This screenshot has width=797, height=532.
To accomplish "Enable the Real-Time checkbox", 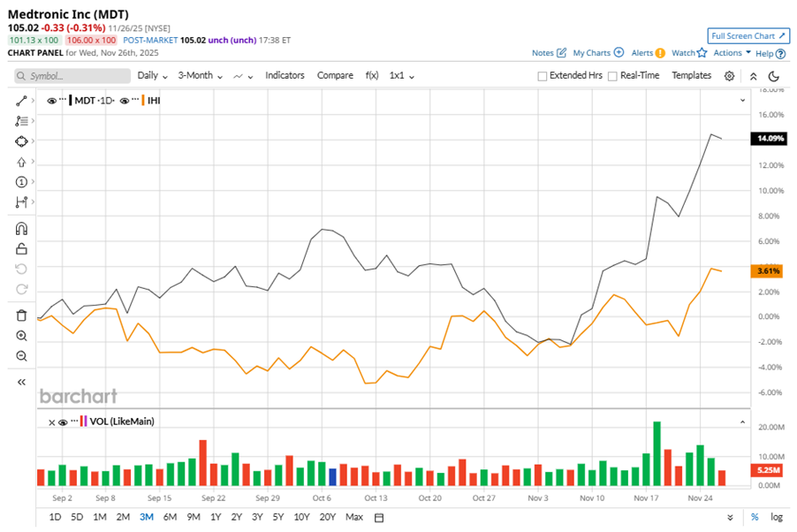I will click(612, 76).
